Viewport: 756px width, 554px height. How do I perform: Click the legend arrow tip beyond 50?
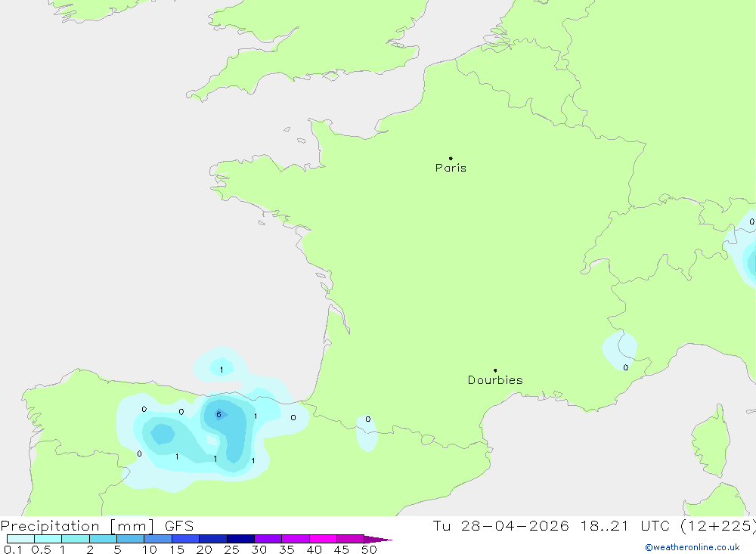pyautogui.click(x=379, y=539)
